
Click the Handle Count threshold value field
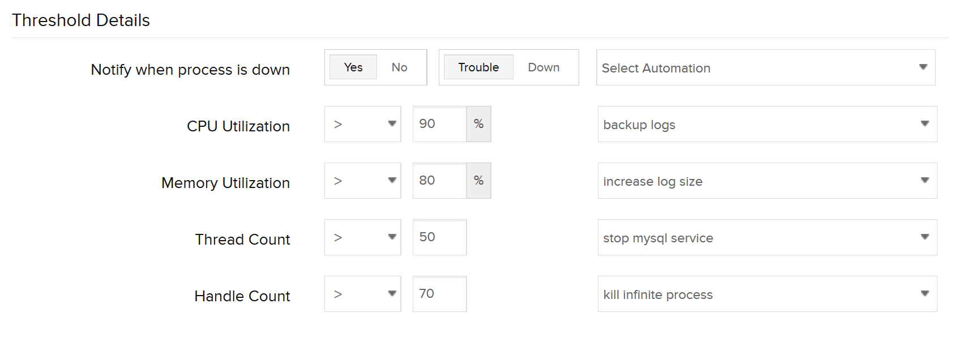(x=439, y=294)
